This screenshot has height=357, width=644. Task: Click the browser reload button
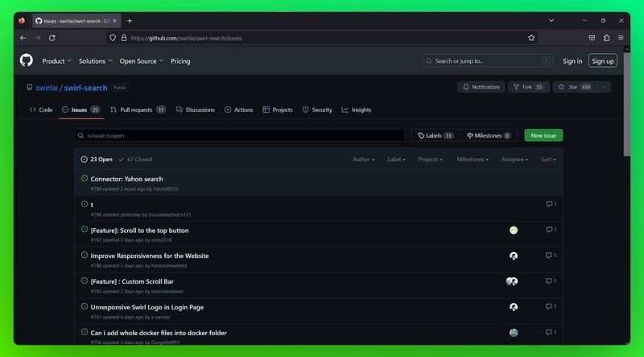52,38
